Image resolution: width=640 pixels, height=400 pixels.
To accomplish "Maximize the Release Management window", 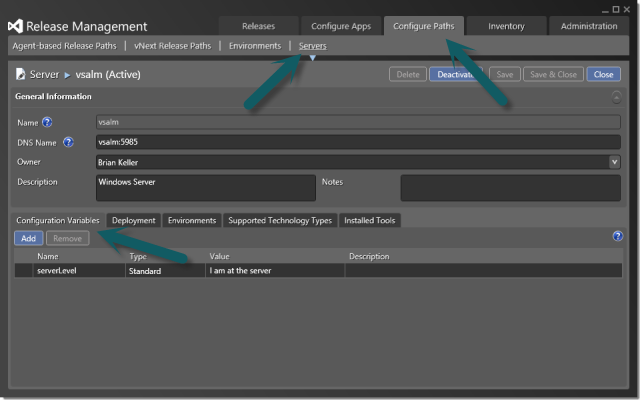I will click(x=616, y=9).
